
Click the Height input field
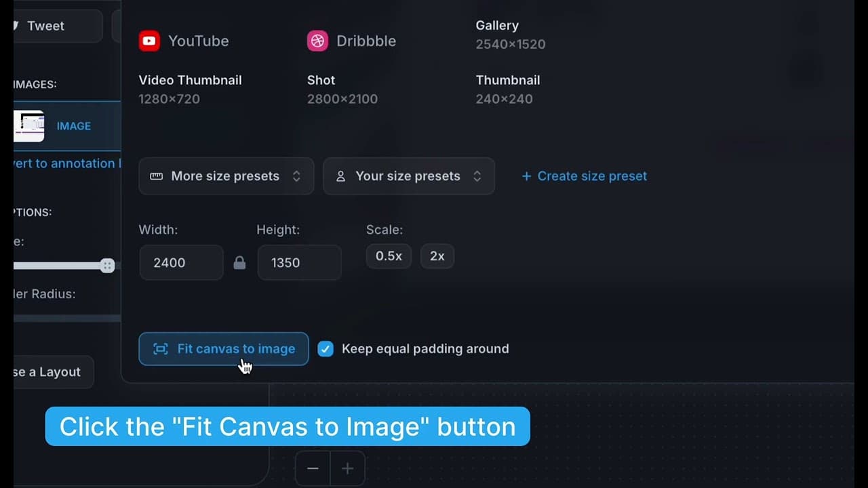tap(299, 262)
